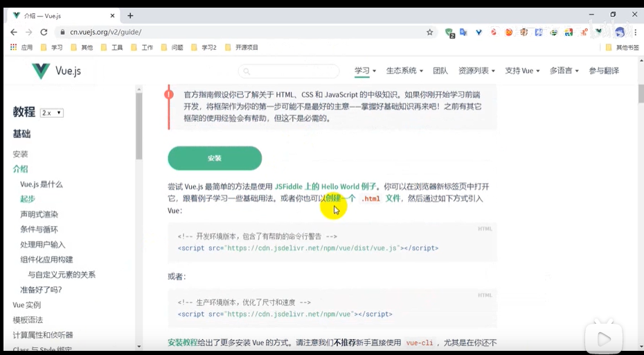The height and width of the screenshot is (355, 644).
Task: Open the 工作 bookmark folder
Action: coord(142,47)
